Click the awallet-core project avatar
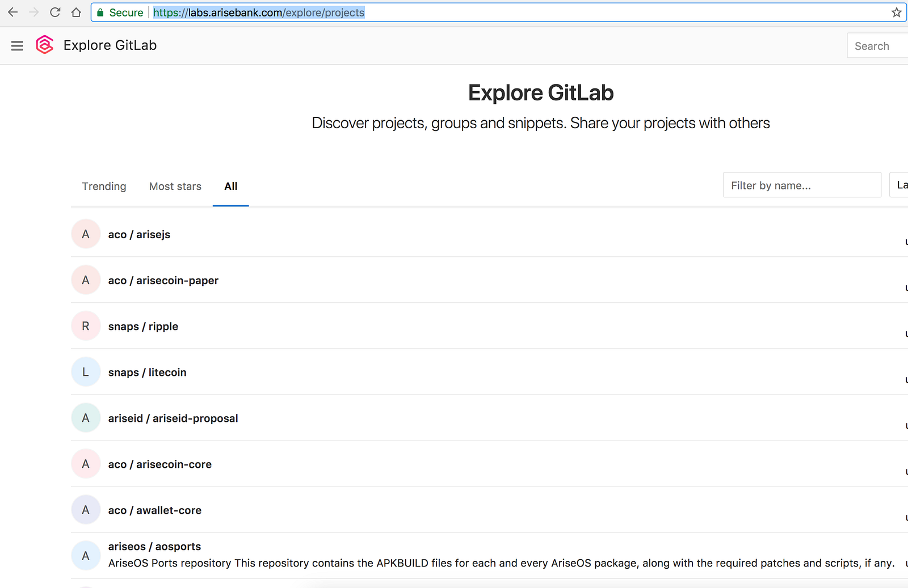 pos(86,510)
